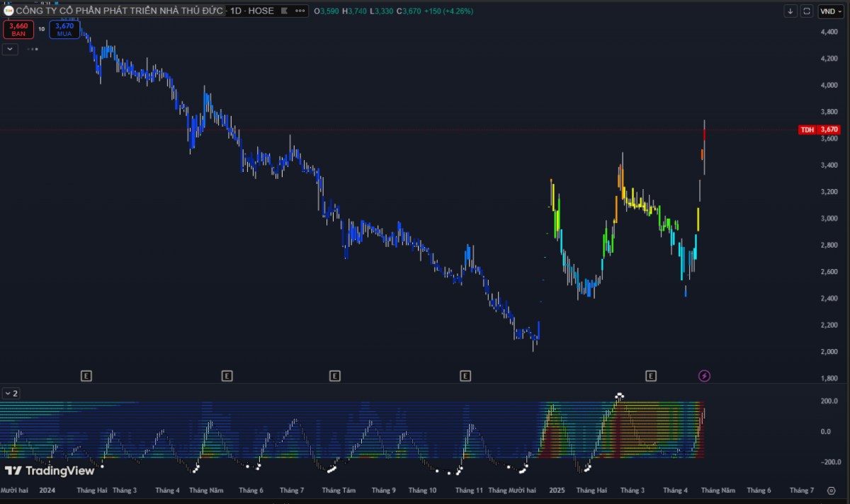Click the 200.0 indicator scale label
Viewport: 850px width, 504px height.
tap(830, 401)
